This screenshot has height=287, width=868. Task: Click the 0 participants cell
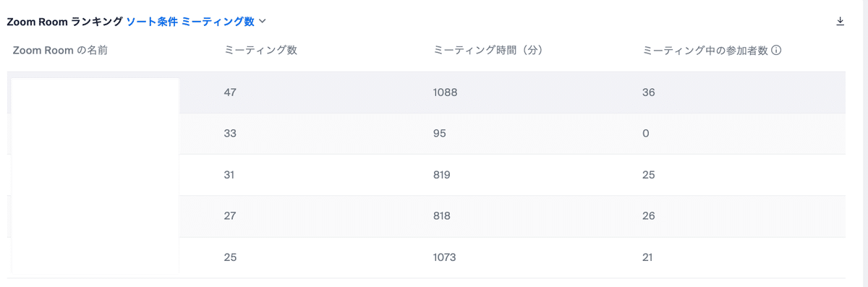[646, 134]
